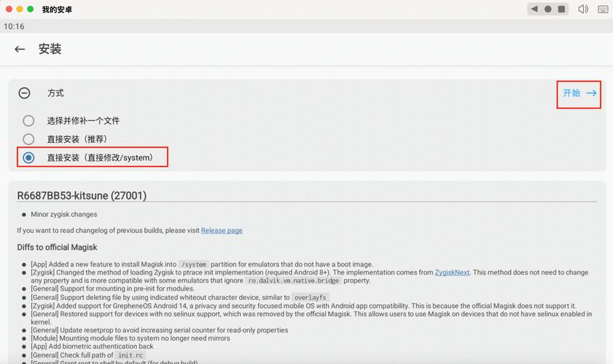
Task: Open the keyboard icon in the title bar
Action: pos(604,9)
